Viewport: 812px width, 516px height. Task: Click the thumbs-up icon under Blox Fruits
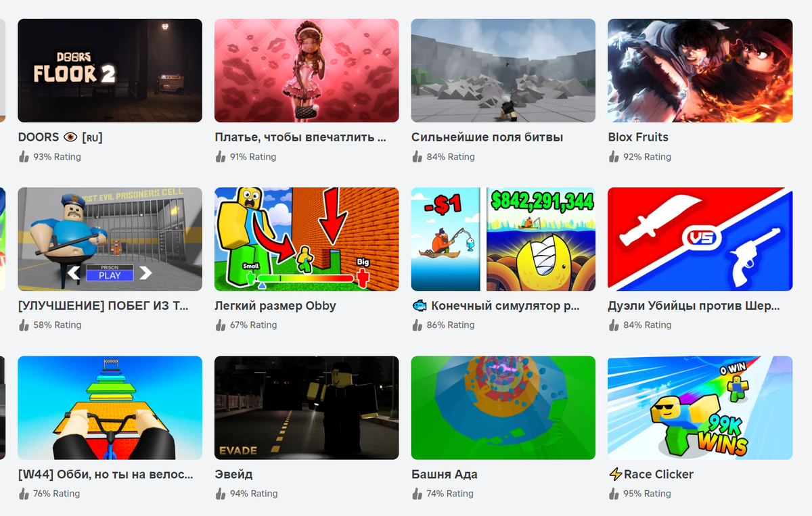[614, 157]
